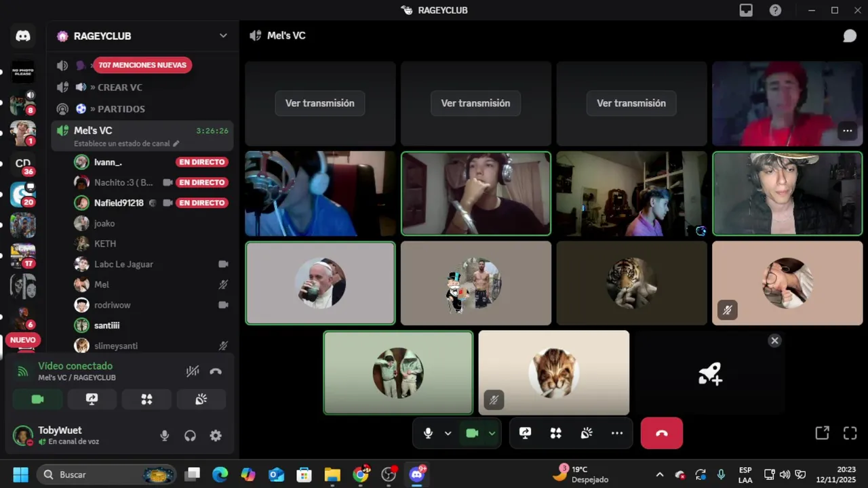The image size is (868, 488).
Task: Open Google Chrome from taskbar
Action: point(361,474)
